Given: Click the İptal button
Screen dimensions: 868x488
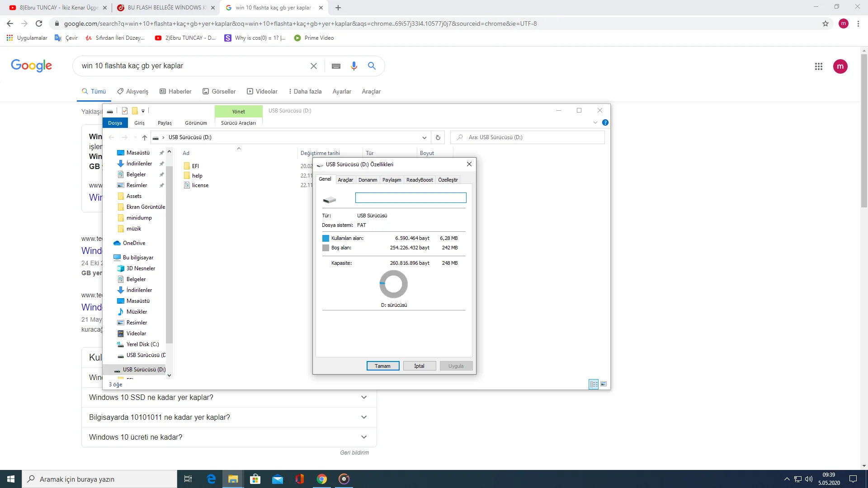Looking at the screenshot, I should pyautogui.click(x=419, y=366).
